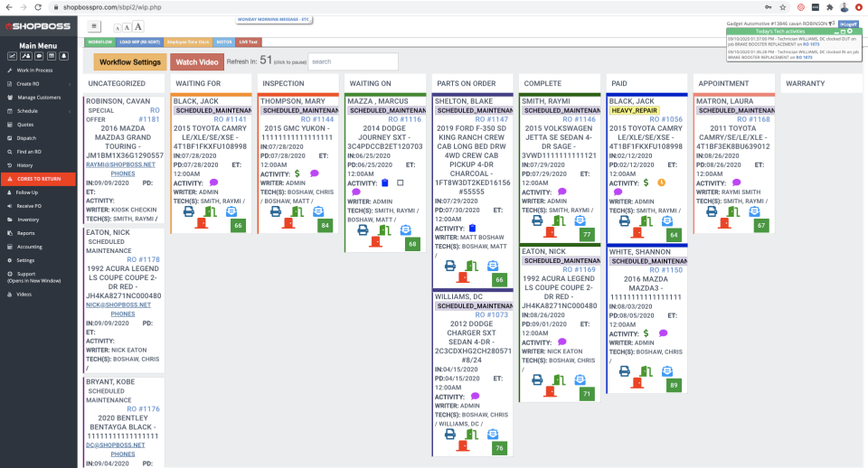Screen dimensions: 868x468
Task: Open the calendar icon under Main Menu
Action: (52, 56)
